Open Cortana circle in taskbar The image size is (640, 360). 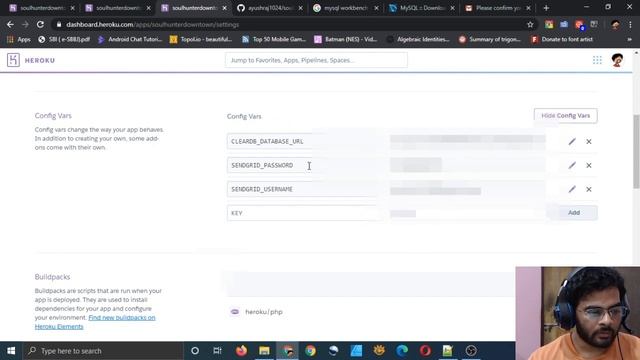pyautogui.click(x=195, y=351)
